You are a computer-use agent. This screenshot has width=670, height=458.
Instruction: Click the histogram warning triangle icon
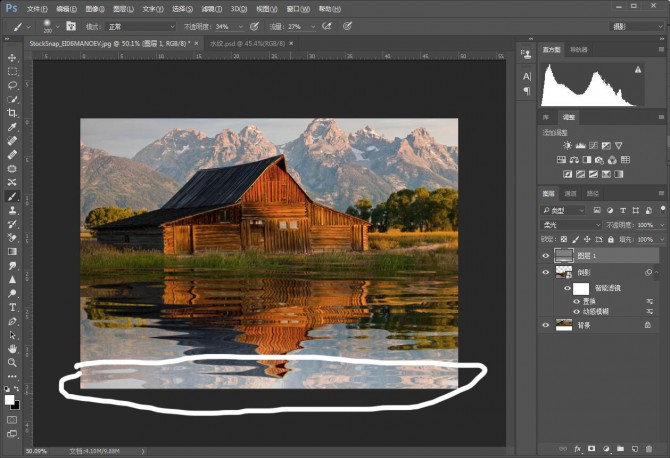coord(637,70)
